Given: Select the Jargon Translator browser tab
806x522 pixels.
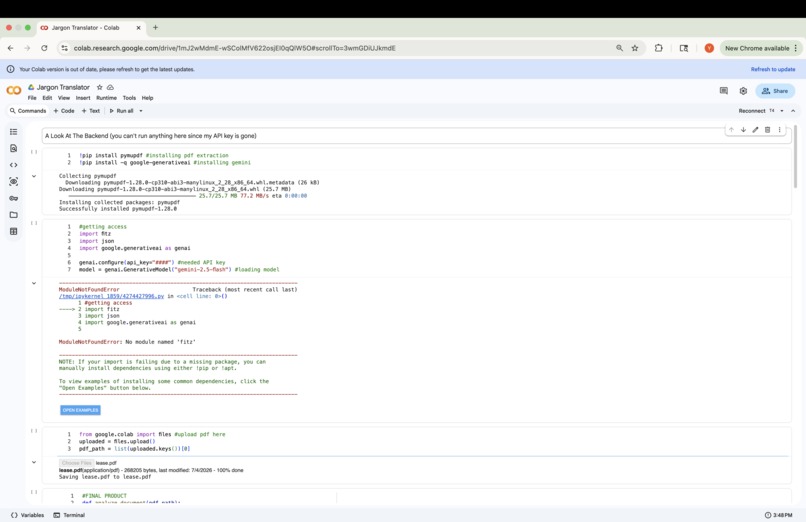Looking at the screenshot, I should (x=91, y=28).
